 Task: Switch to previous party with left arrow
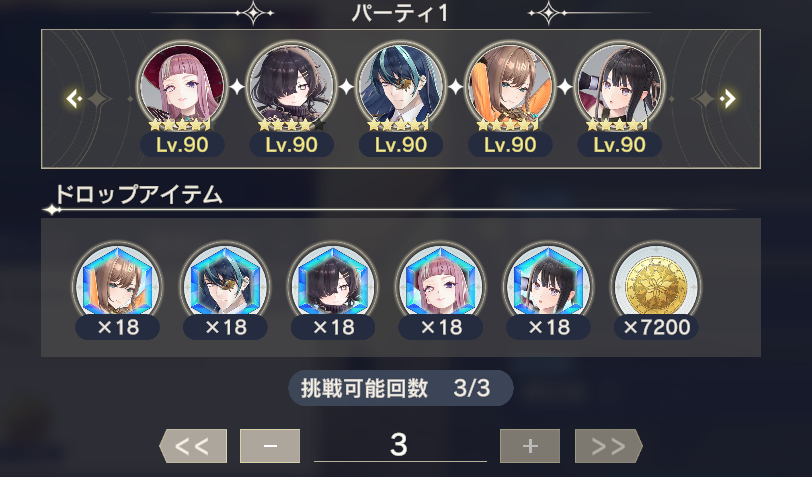coord(74,98)
